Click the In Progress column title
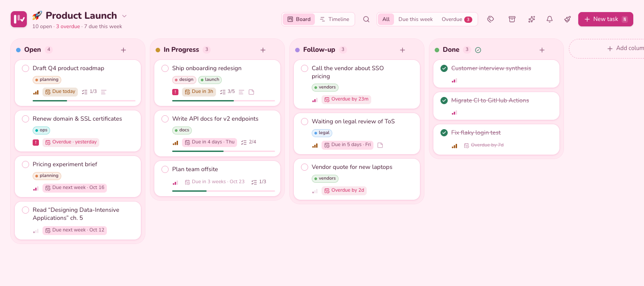 [x=181, y=50]
